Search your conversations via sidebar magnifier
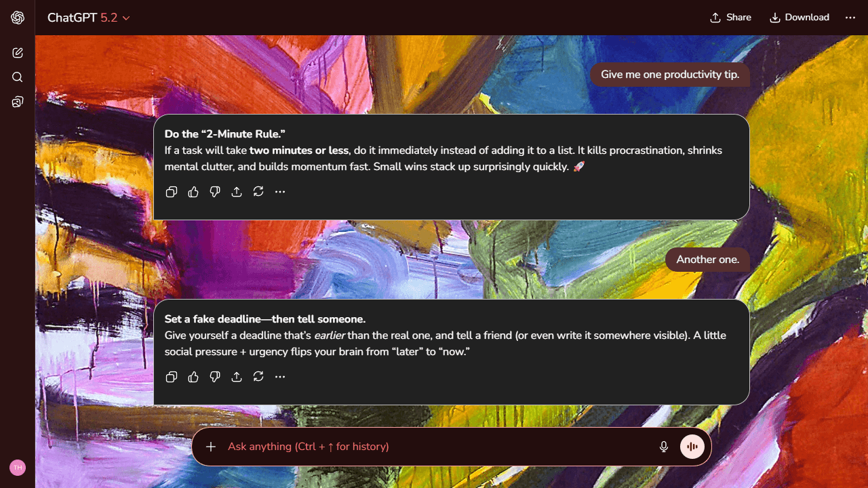Viewport: 868px width, 488px height. (x=17, y=77)
